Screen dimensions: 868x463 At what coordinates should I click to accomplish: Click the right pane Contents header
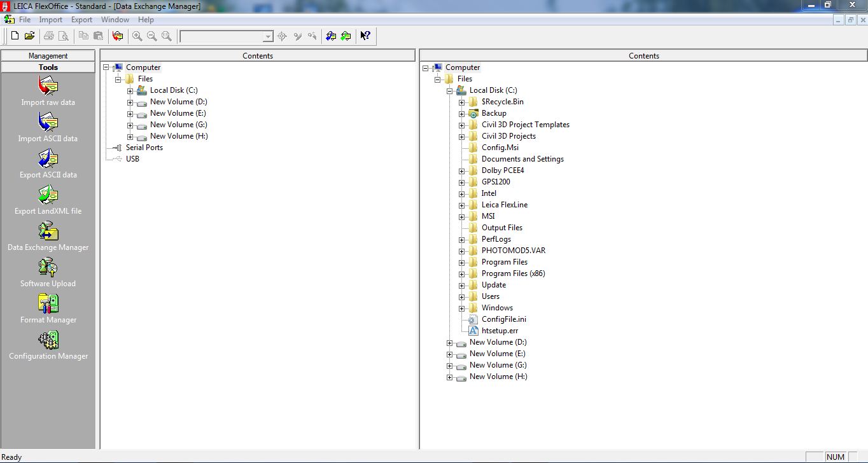click(643, 56)
